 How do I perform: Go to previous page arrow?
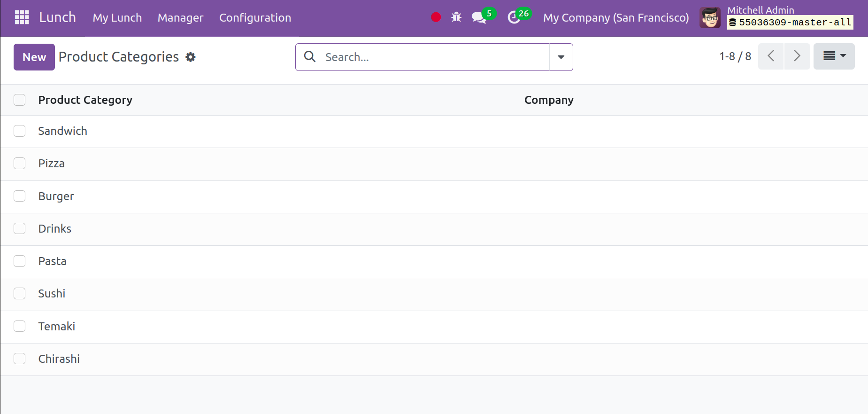coord(771,56)
